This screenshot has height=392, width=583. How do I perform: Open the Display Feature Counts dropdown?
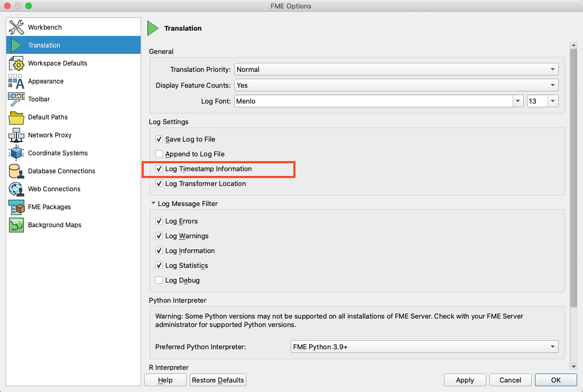point(396,85)
